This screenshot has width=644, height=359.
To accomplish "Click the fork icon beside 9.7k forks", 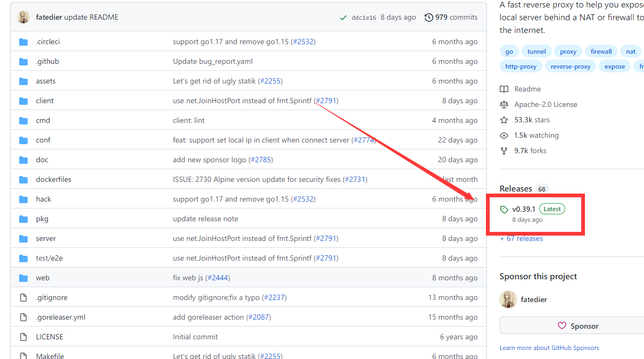I will coord(504,151).
